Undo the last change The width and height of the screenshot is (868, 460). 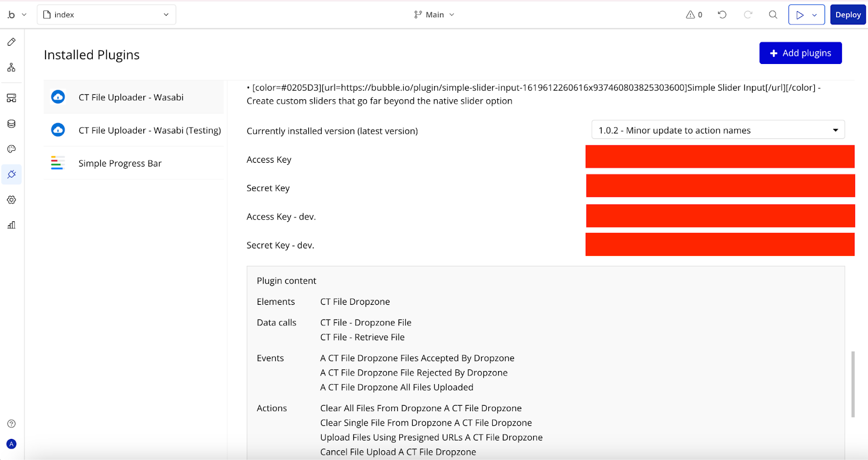(722, 15)
